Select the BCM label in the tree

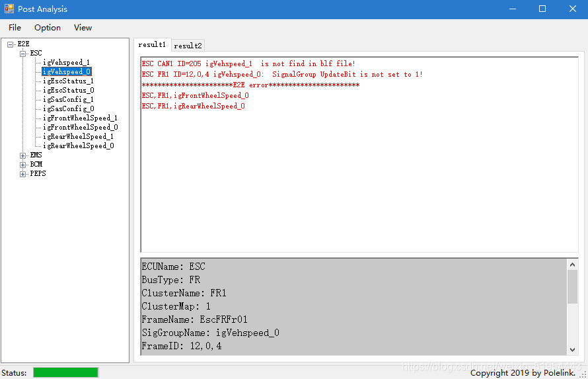(36, 164)
